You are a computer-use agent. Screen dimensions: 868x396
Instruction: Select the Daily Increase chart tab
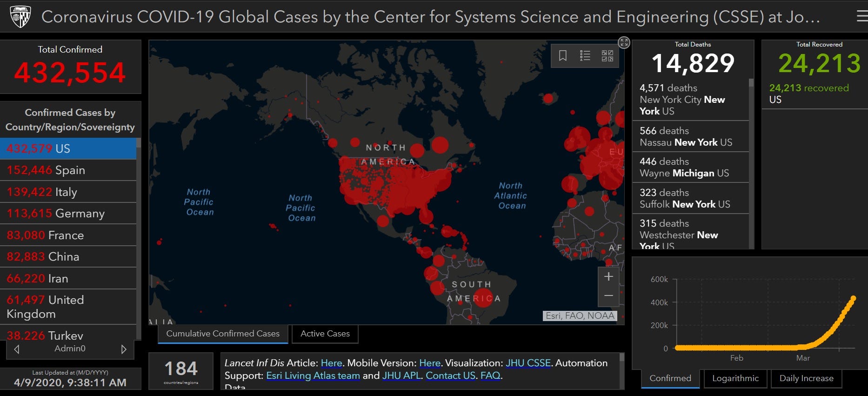pyautogui.click(x=807, y=378)
